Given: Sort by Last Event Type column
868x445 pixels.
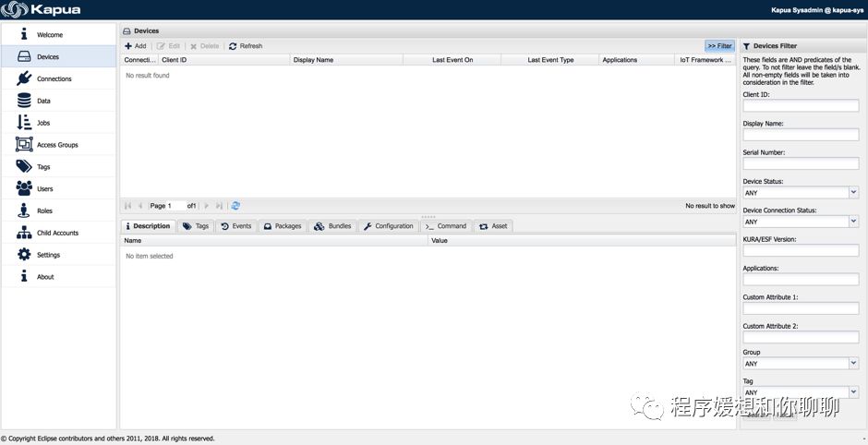Looking at the screenshot, I should click(550, 60).
